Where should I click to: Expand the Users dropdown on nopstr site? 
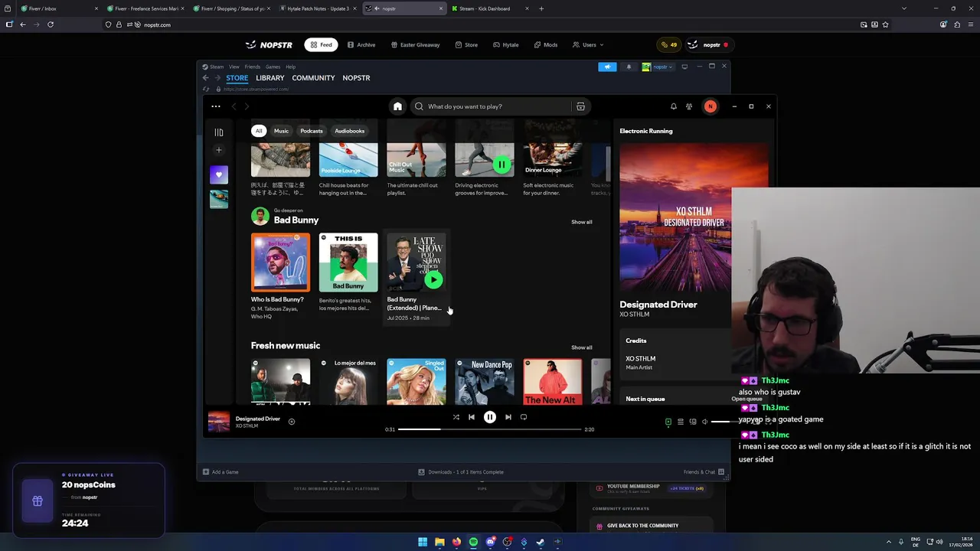pos(588,44)
